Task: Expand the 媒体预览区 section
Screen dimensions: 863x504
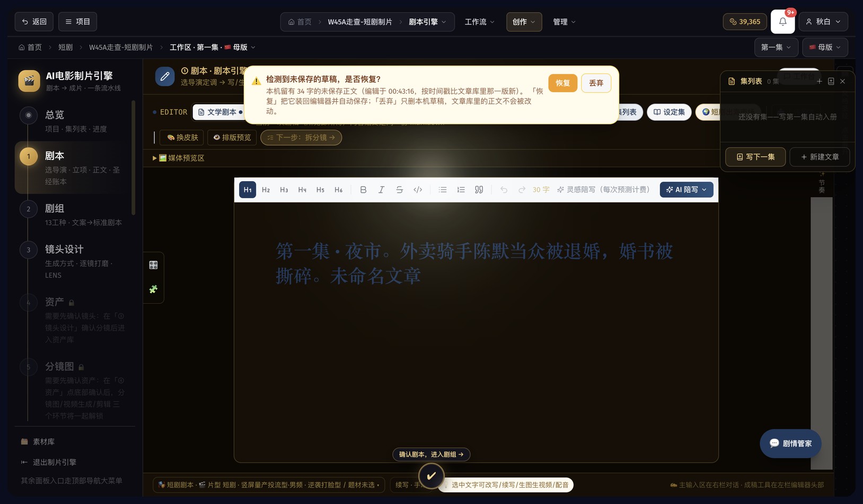Action: coord(179,158)
